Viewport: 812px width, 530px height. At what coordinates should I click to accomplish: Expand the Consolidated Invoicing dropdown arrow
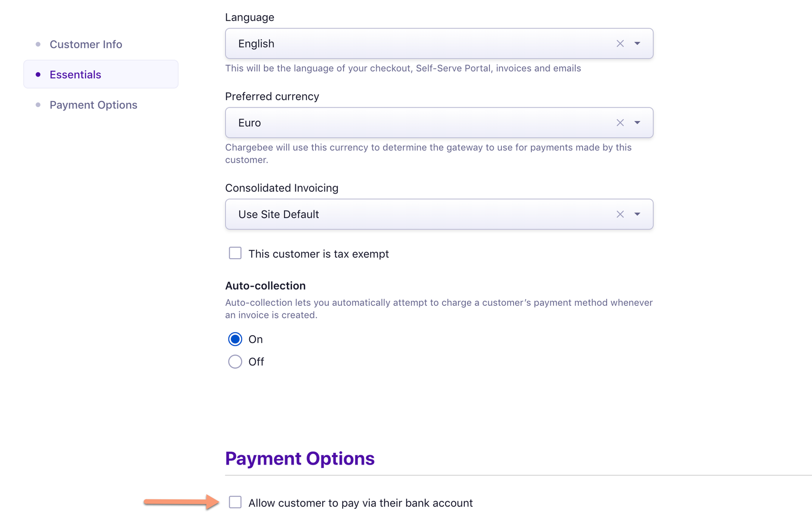click(637, 214)
